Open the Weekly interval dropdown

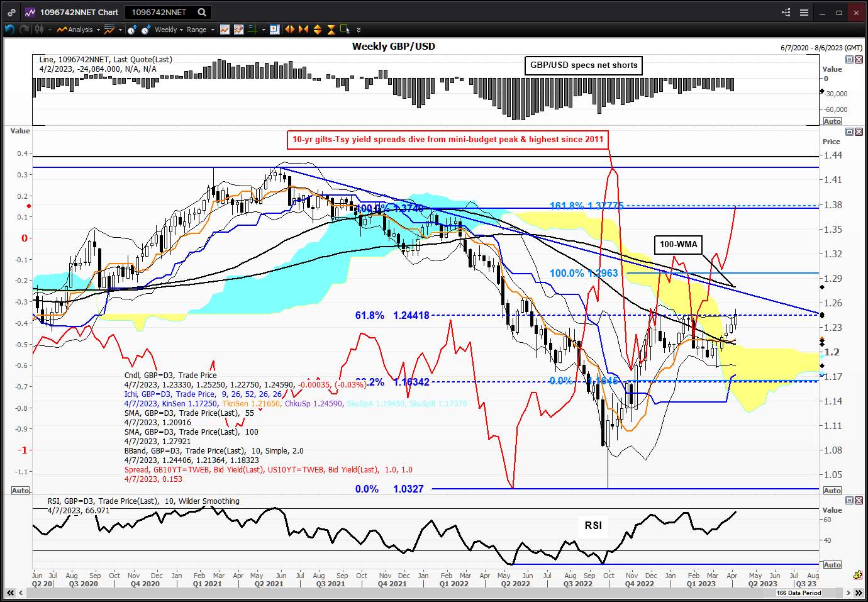click(169, 30)
